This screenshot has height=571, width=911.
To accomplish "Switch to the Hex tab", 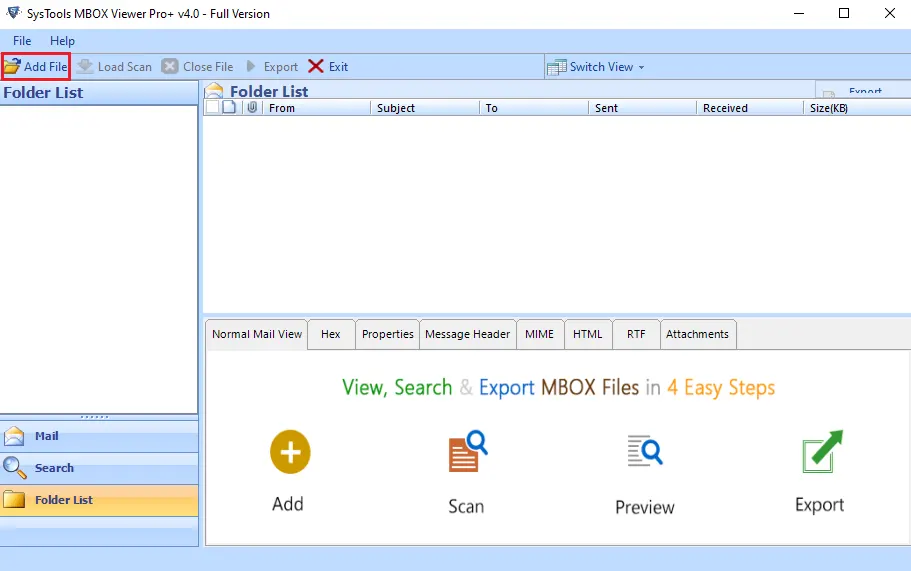I will (x=331, y=334).
